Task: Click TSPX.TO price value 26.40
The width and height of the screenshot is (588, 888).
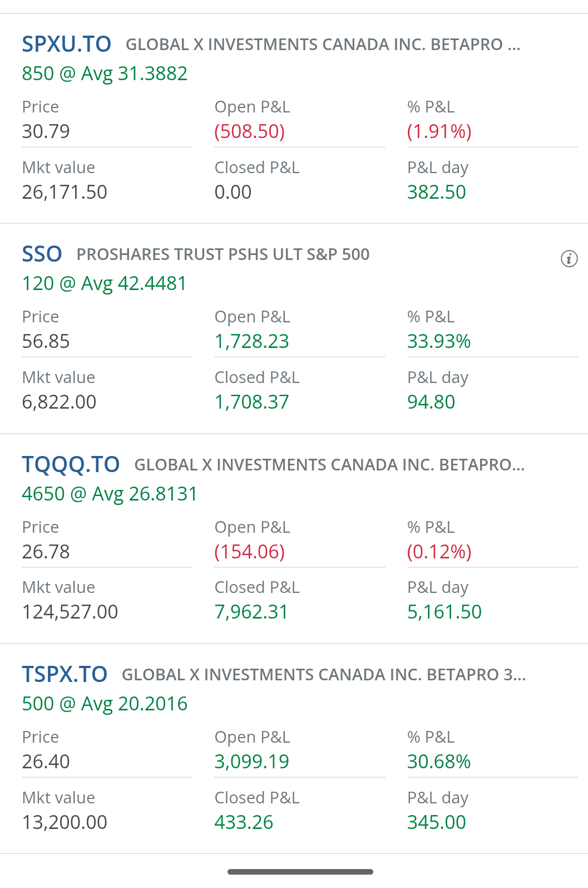Action: click(x=46, y=762)
